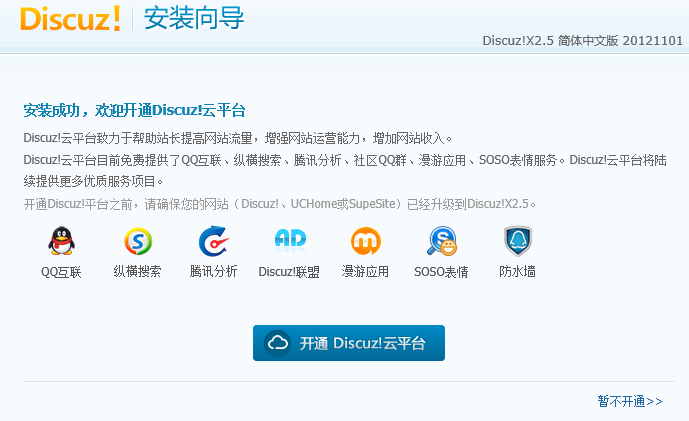Click the 纵横搜索 label

pos(138,272)
